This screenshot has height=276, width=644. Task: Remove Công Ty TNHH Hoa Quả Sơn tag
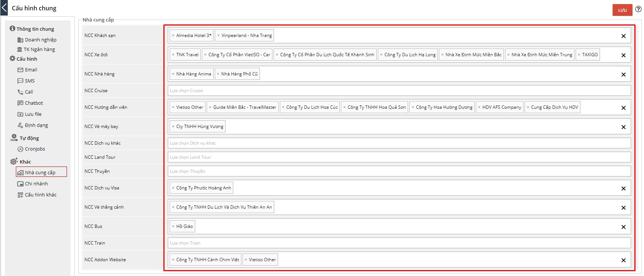pyautogui.click(x=345, y=107)
